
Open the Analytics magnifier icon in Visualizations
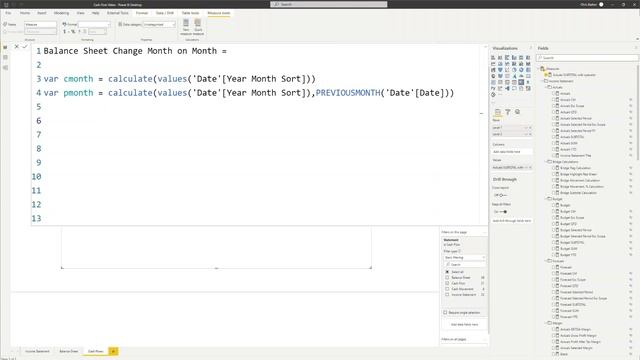click(517, 112)
